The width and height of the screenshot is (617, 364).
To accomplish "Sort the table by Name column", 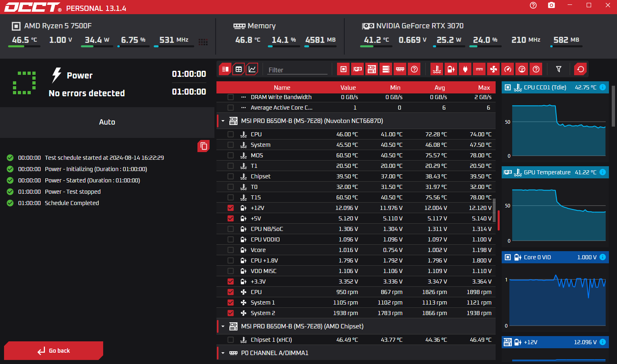I will click(x=282, y=88).
